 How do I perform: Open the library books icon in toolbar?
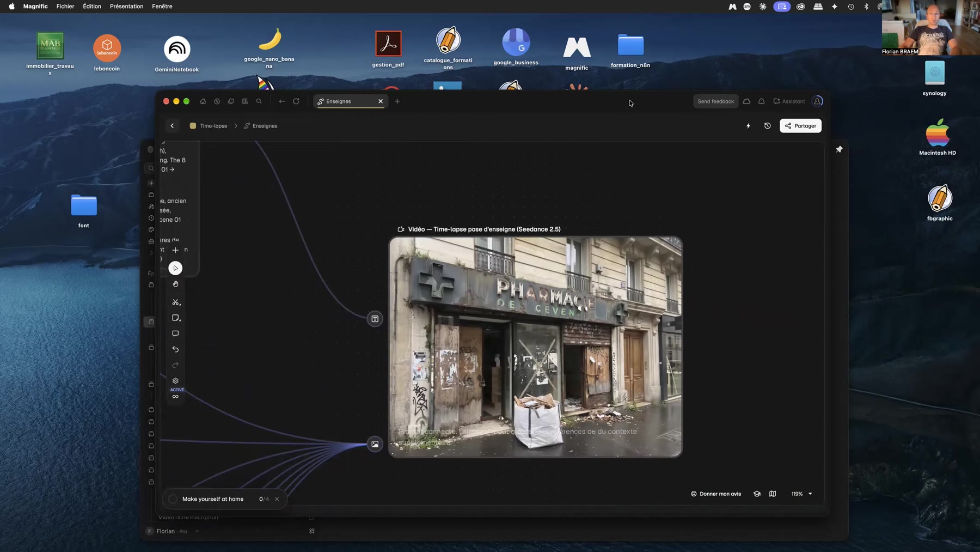[245, 101]
